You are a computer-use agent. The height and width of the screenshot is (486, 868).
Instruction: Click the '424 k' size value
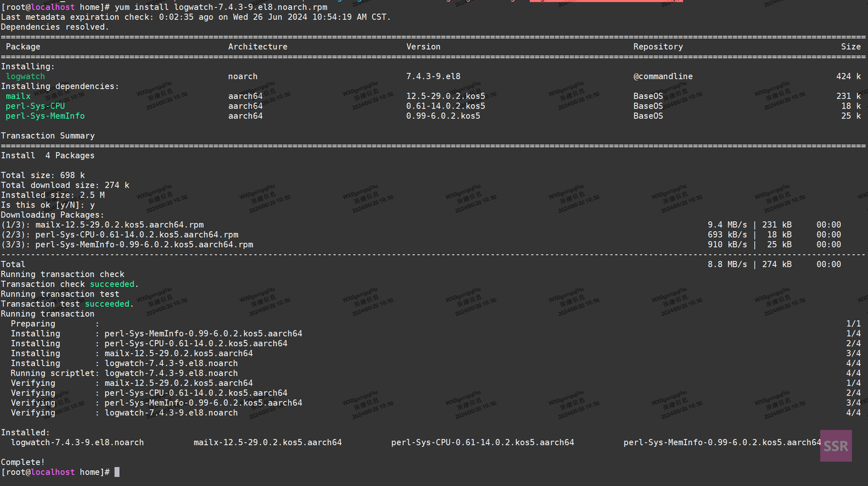pos(849,77)
